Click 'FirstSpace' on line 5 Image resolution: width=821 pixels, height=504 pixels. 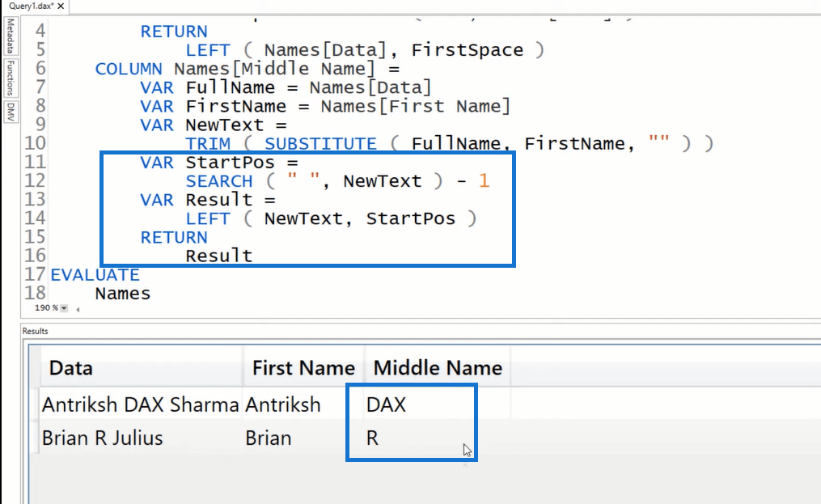(x=467, y=50)
